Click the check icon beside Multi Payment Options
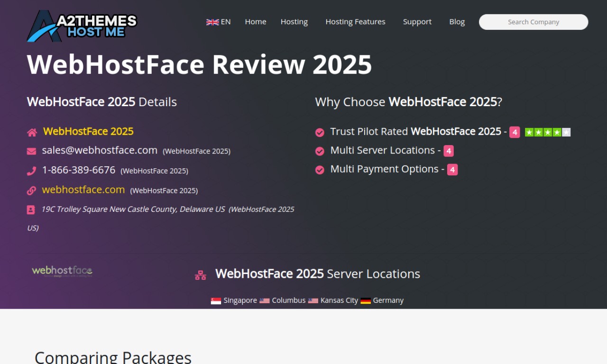607x364 pixels. (x=320, y=170)
